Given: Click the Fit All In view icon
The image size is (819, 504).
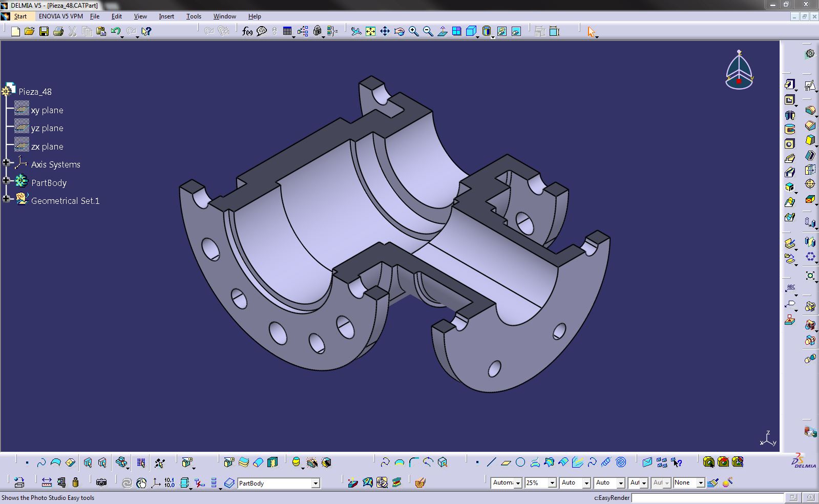Looking at the screenshot, I should coord(370,31).
